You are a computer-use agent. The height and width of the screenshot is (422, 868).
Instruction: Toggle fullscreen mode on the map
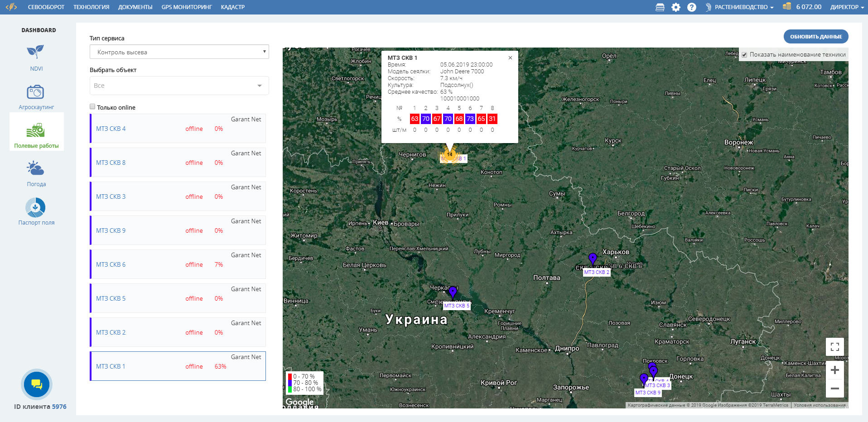pyautogui.click(x=835, y=346)
